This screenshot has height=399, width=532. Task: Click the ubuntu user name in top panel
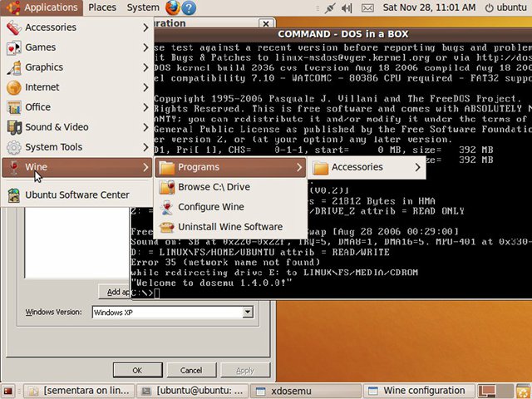(x=511, y=7)
